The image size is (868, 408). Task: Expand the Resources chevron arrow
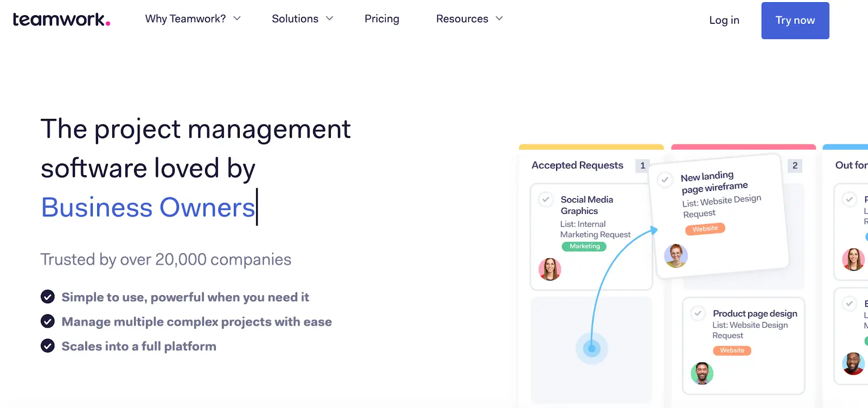click(x=499, y=18)
